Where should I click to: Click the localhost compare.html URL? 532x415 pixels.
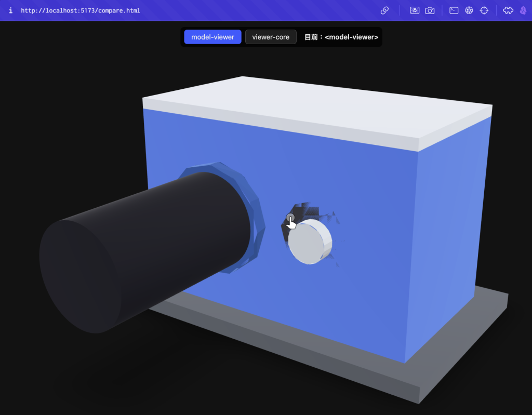pyautogui.click(x=81, y=10)
